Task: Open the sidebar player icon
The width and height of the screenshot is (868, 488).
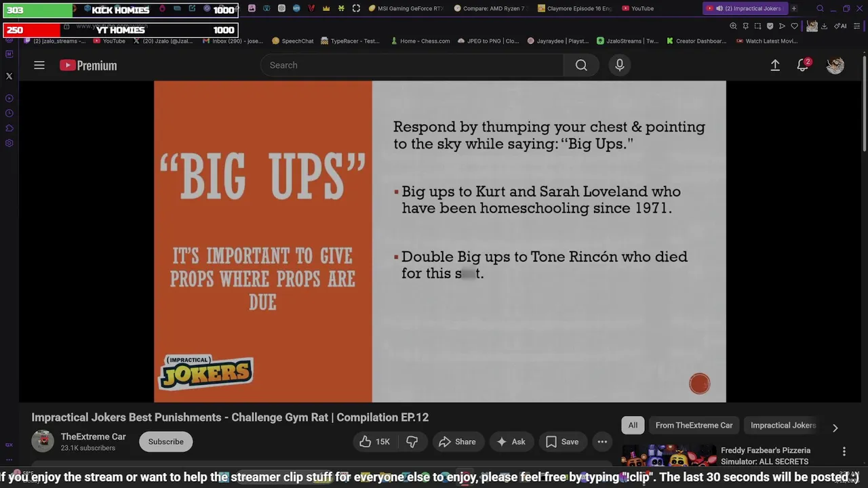Action: [9, 98]
